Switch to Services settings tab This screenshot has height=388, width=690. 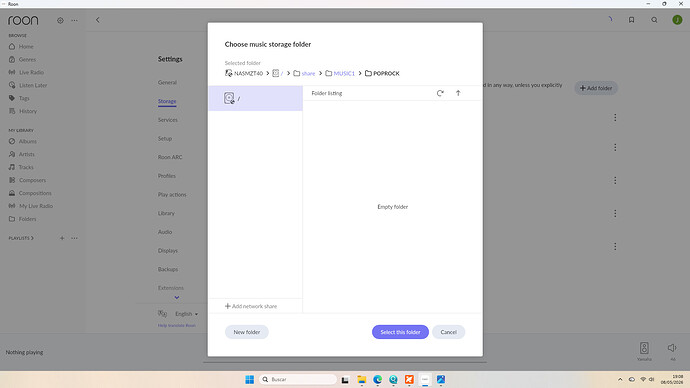[168, 120]
